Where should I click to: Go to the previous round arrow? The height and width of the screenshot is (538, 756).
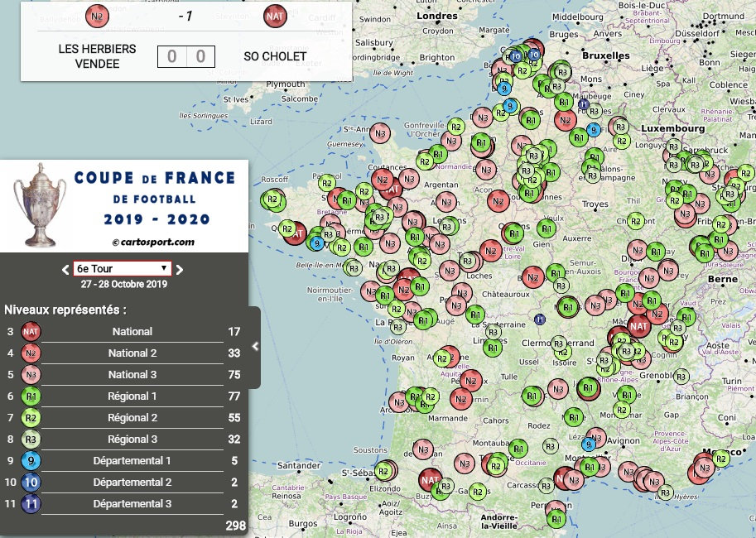(65, 270)
